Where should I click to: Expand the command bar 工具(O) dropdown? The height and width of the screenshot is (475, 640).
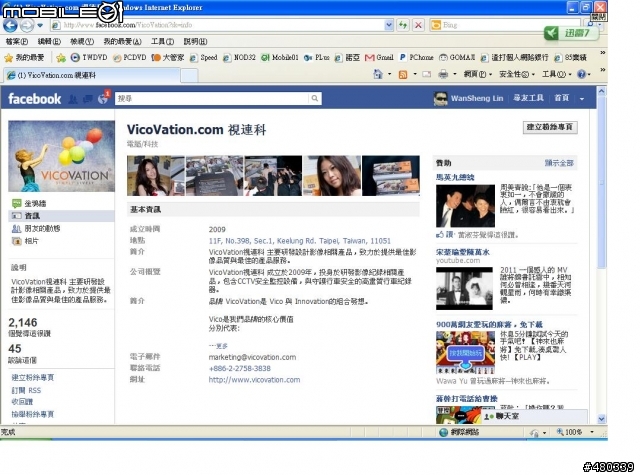tap(556, 74)
